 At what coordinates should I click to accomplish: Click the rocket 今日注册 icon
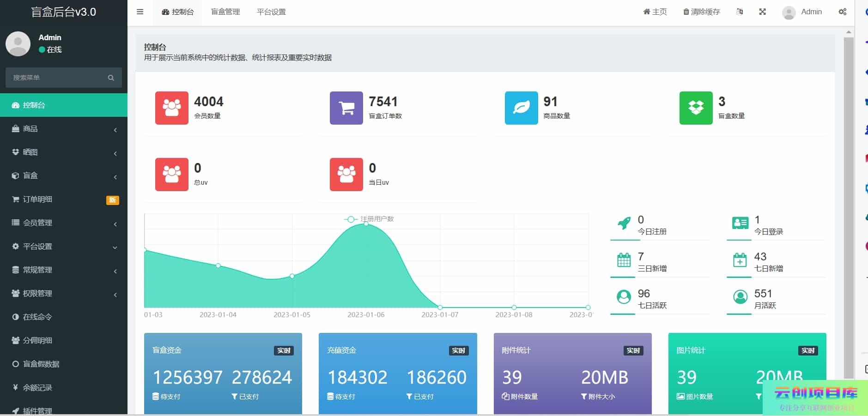click(624, 223)
